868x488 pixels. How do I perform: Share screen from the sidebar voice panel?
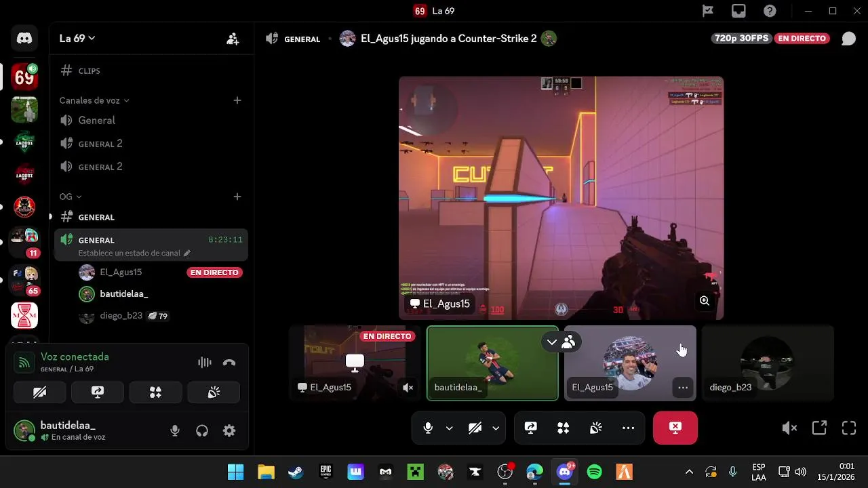click(98, 392)
